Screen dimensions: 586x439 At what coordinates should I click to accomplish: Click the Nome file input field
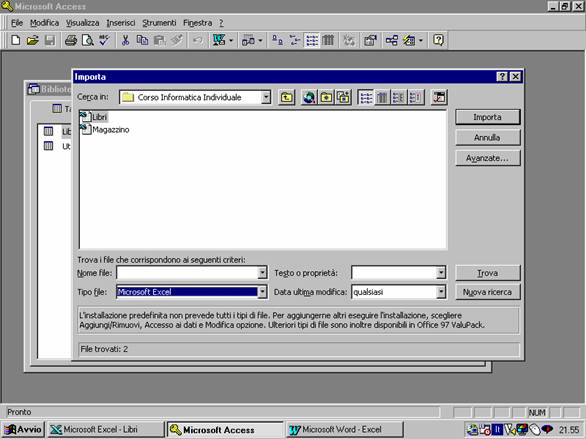pyautogui.click(x=187, y=273)
